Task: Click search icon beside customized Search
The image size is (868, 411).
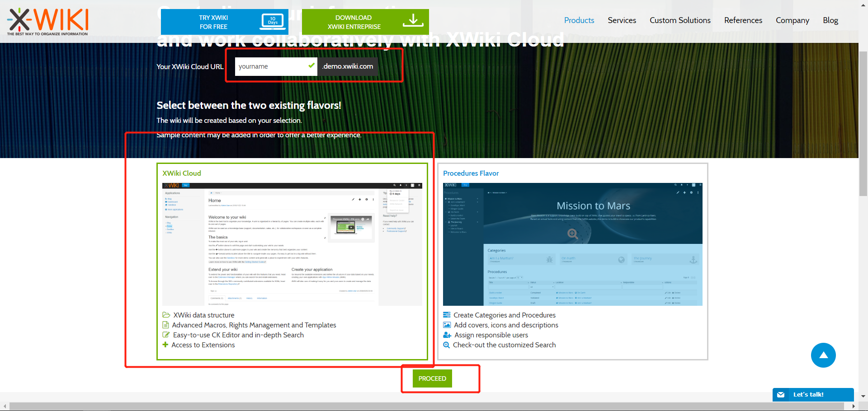Action: [446, 345]
